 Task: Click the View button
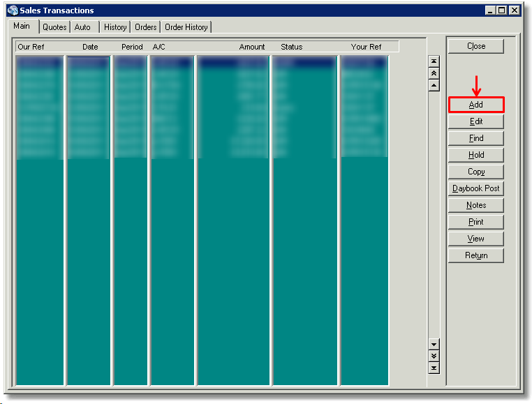(x=476, y=239)
